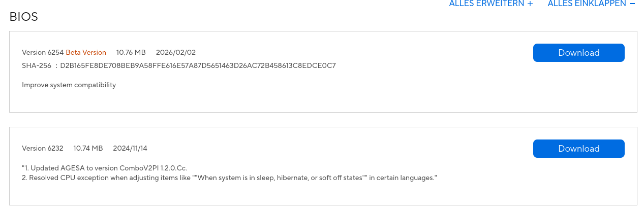Image resolution: width=644 pixels, height=210 pixels.
Task: Click the SHA-256 hash value string
Action: (x=198, y=65)
